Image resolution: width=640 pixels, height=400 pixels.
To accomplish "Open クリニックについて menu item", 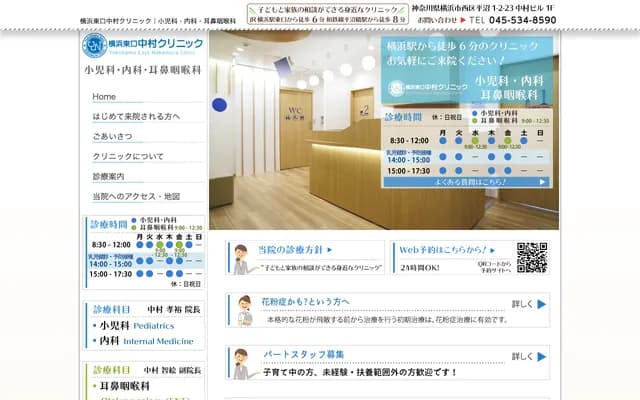I will 128,157.
